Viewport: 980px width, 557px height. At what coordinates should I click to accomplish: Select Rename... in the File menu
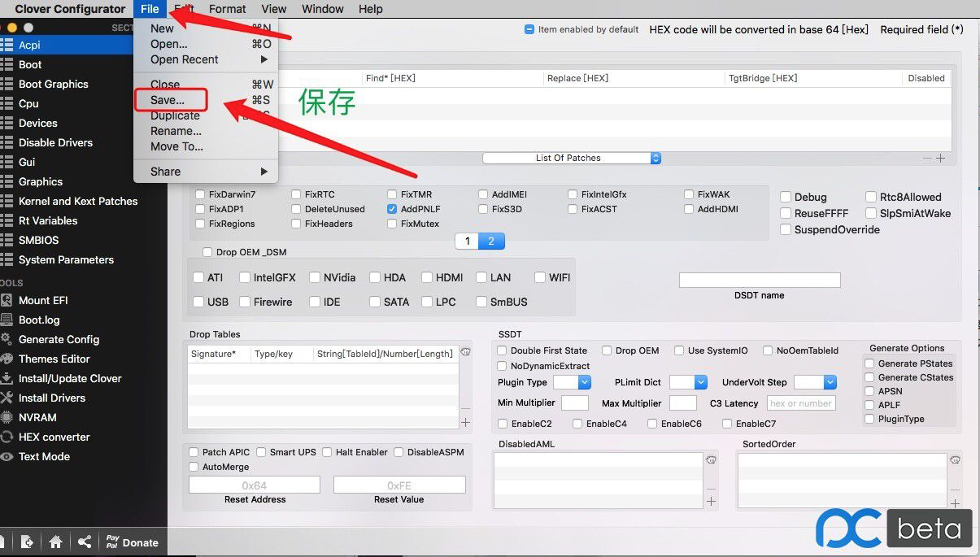[206, 131]
